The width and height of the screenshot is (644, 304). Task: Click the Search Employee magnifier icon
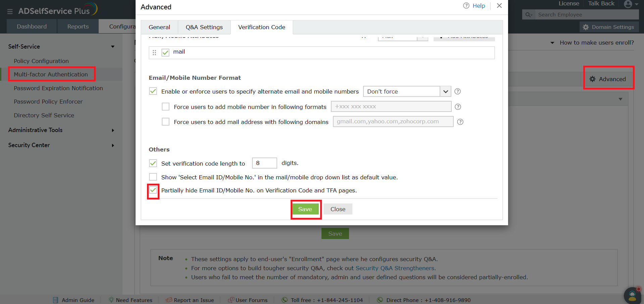529,15
